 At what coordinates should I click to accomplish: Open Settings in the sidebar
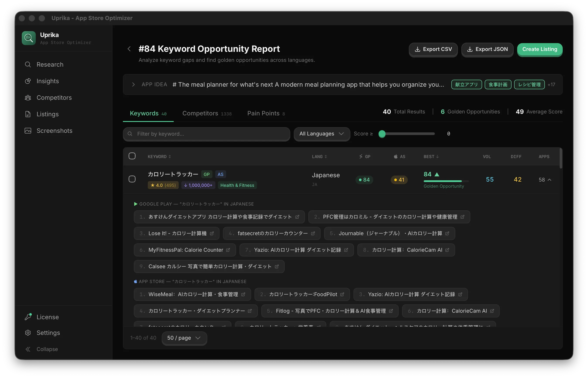(x=64, y=333)
